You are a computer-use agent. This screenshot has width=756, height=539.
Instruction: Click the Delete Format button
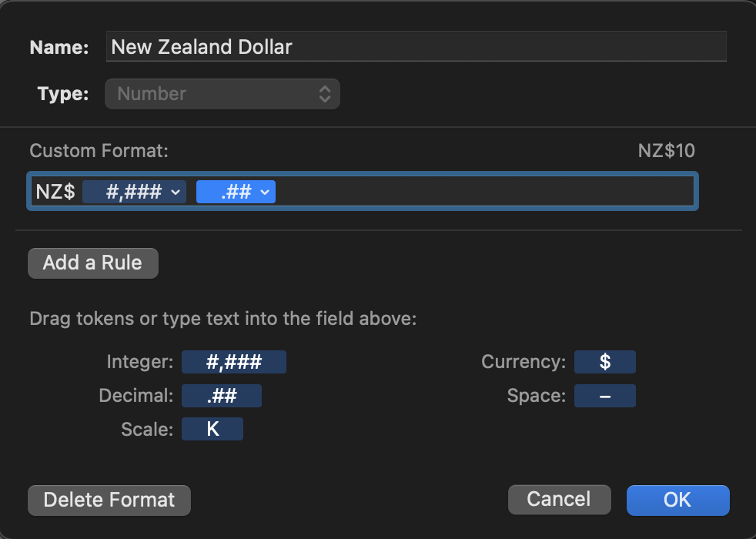[x=109, y=500]
